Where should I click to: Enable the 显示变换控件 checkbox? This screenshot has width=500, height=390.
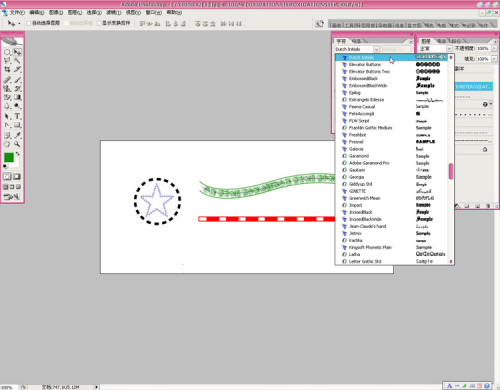[99, 23]
